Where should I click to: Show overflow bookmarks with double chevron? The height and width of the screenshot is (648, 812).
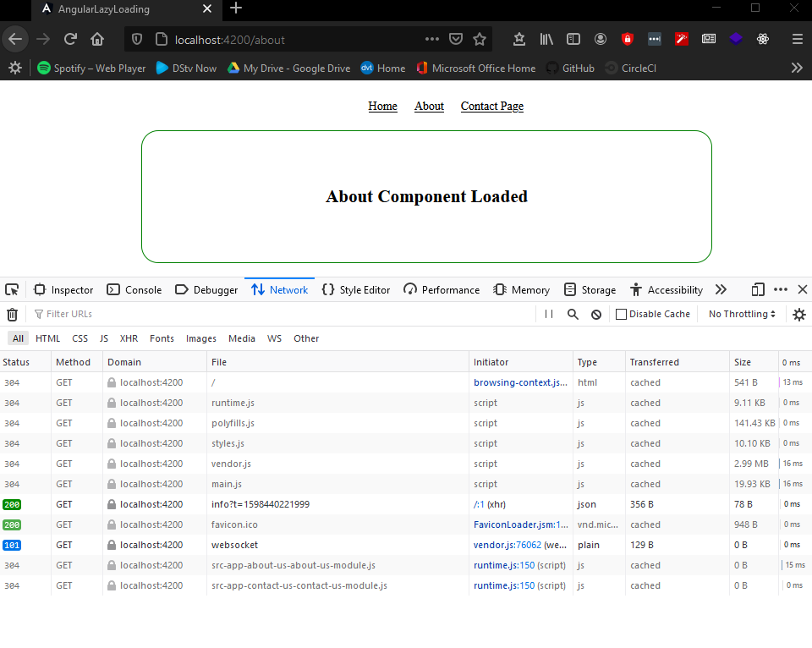point(797,68)
